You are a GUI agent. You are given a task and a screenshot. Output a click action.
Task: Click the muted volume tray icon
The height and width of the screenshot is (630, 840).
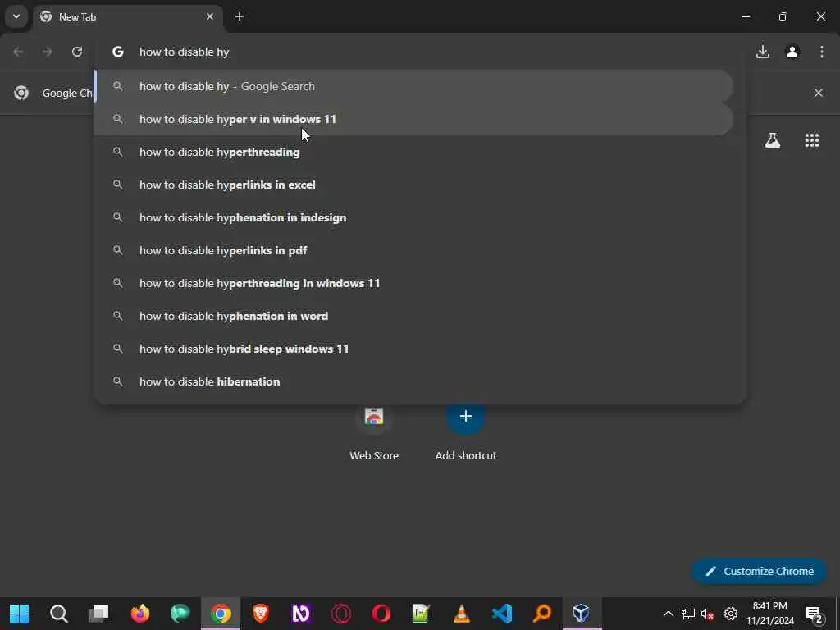click(x=708, y=614)
